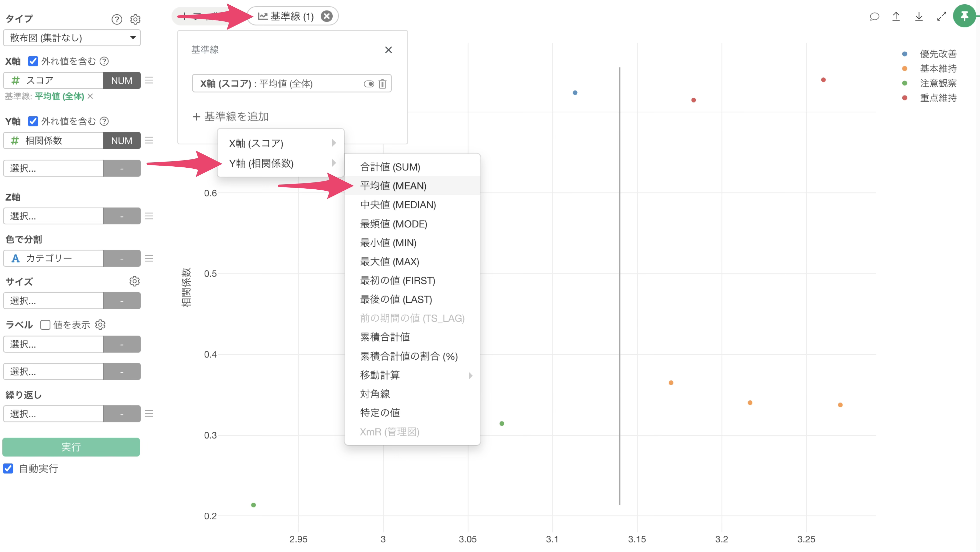Enable the ラベル 値を表示 checkbox

click(x=45, y=325)
